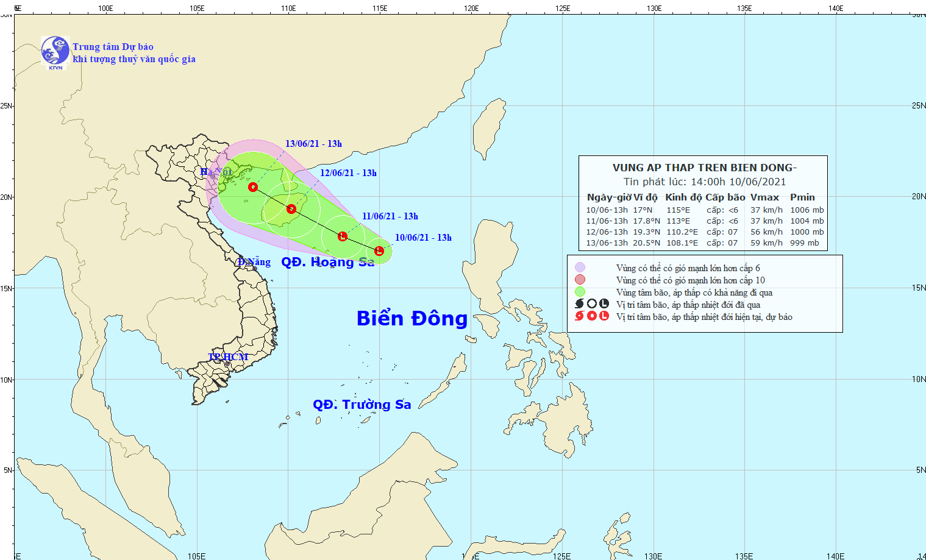
Task: Click the '13/06/21 - 13h' forecast time label
Action: click(x=313, y=144)
